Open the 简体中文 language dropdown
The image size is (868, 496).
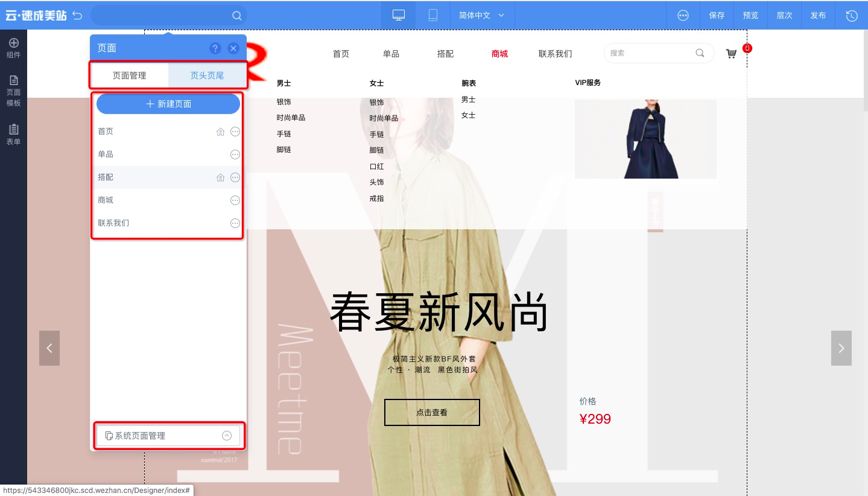[x=482, y=15]
